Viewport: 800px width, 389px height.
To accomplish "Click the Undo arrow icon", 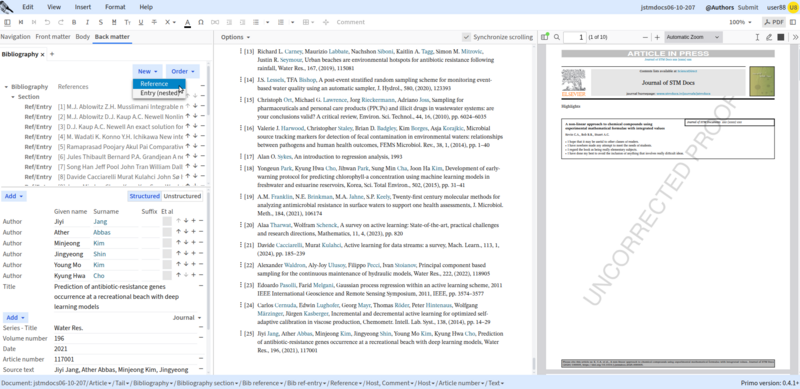I will point(47,22).
